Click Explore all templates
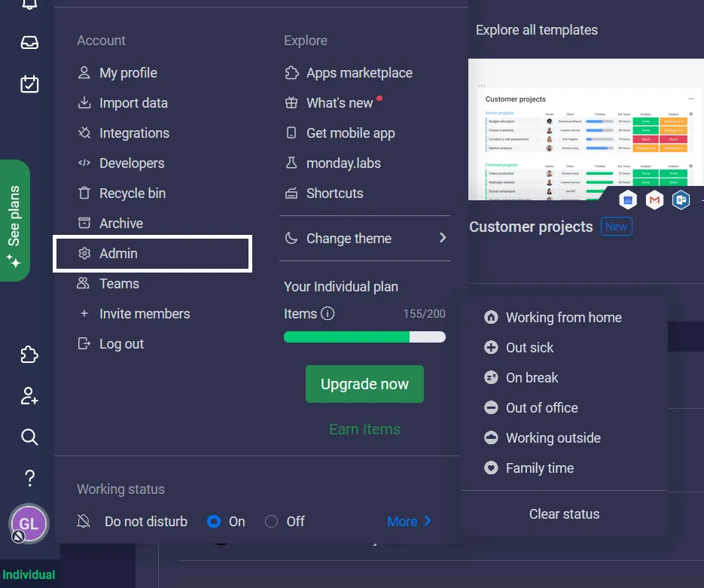 click(x=537, y=29)
